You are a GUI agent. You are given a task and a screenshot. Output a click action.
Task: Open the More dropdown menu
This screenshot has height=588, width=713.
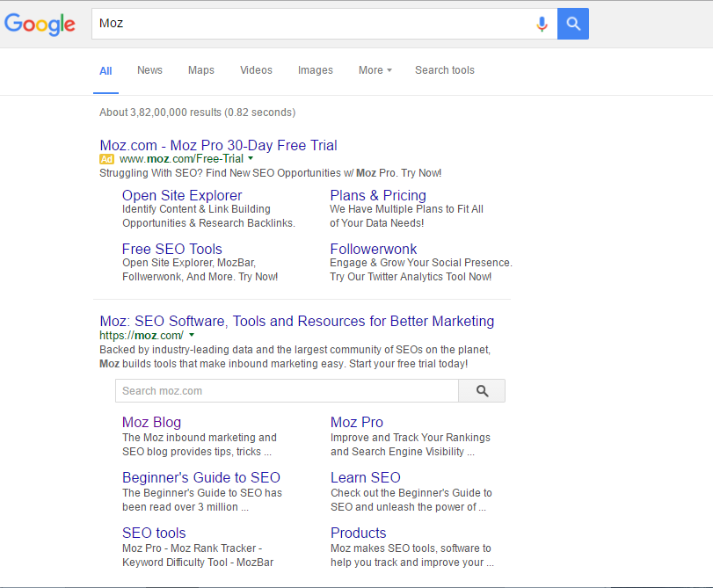click(x=375, y=70)
